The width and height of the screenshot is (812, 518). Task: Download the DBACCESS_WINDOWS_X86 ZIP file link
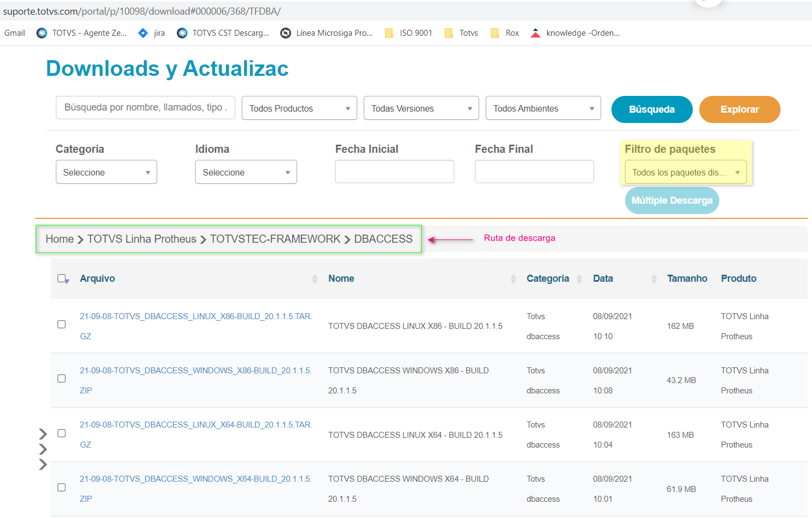click(x=196, y=380)
